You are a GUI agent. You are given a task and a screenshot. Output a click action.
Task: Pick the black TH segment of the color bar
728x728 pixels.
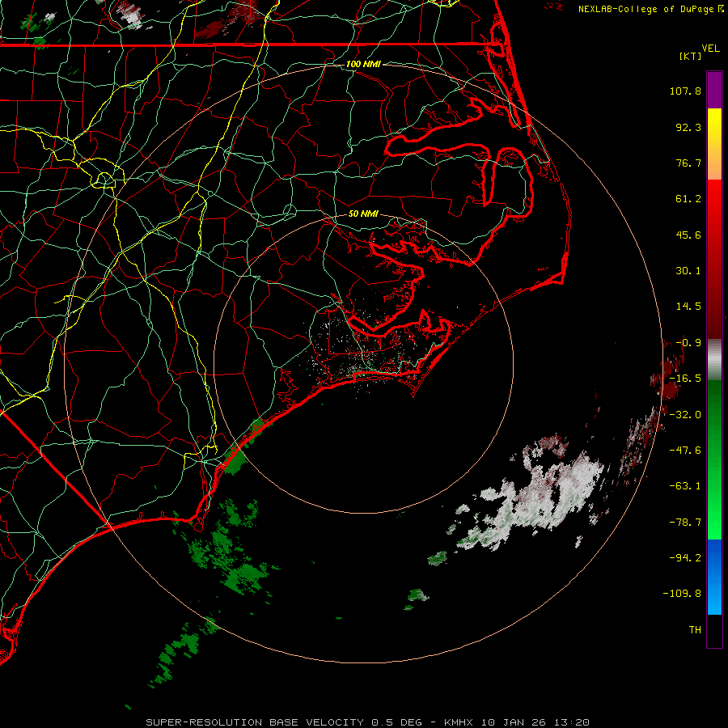714,630
